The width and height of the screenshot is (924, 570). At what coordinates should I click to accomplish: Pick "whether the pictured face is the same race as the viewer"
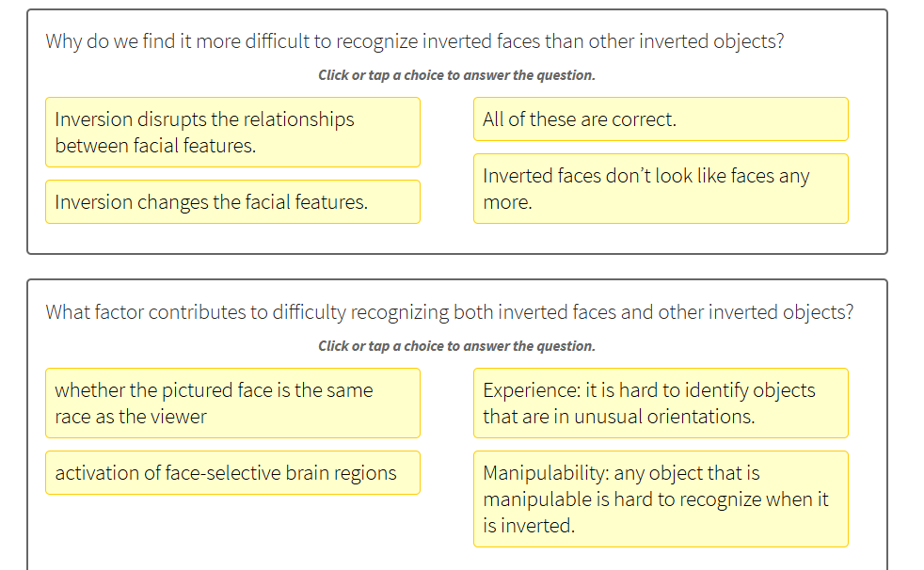click(x=232, y=403)
